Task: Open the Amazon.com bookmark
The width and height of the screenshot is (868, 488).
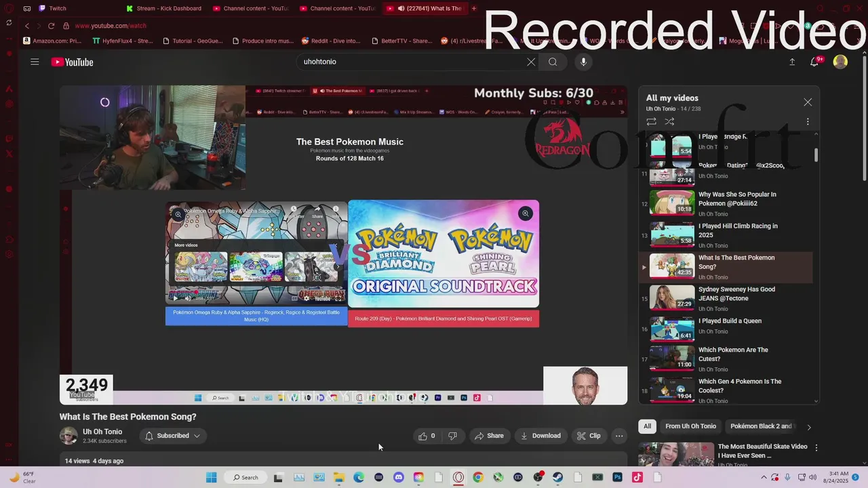Action: coord(52,41)
